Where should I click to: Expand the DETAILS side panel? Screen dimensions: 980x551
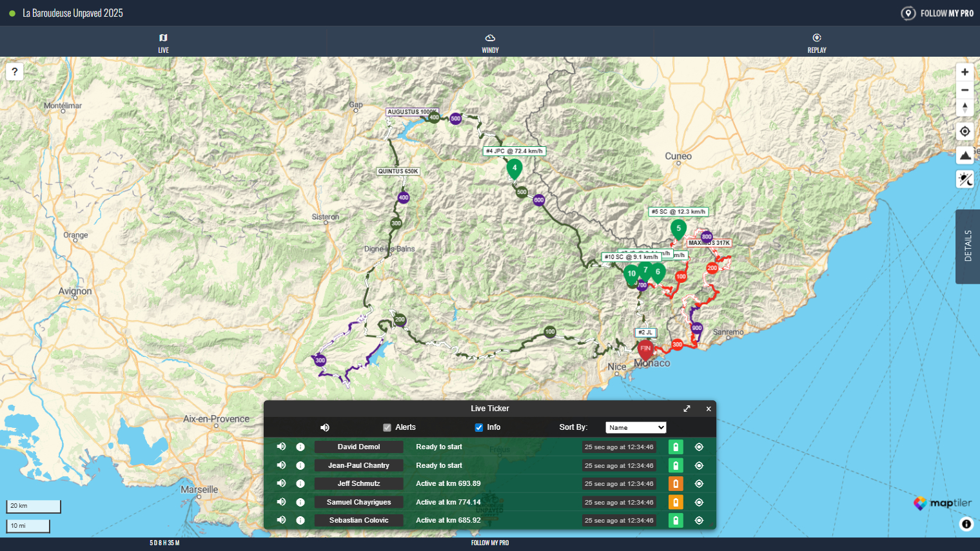(x=967, y=246)
